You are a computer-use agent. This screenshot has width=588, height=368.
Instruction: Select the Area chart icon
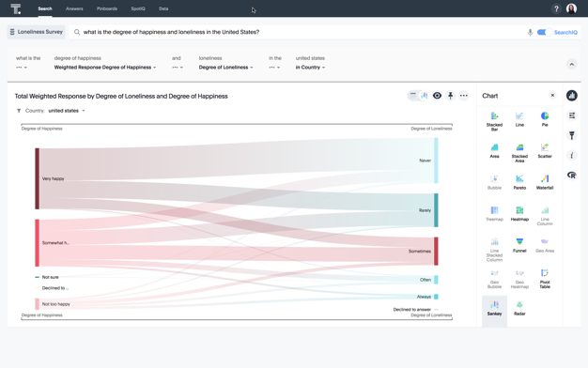pyautogui.click(x=494, y=150)
